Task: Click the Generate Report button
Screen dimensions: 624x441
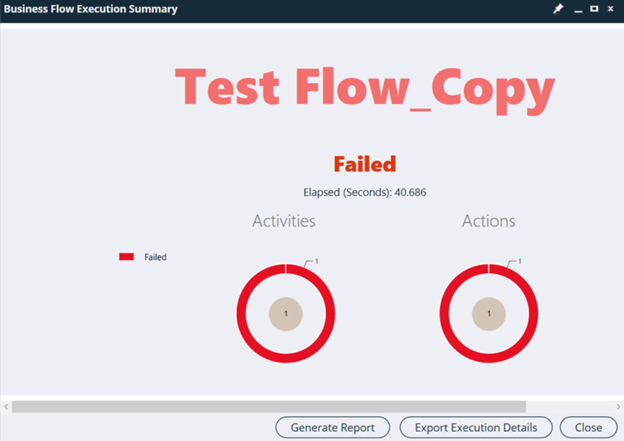Action: (x=332, y=427)
